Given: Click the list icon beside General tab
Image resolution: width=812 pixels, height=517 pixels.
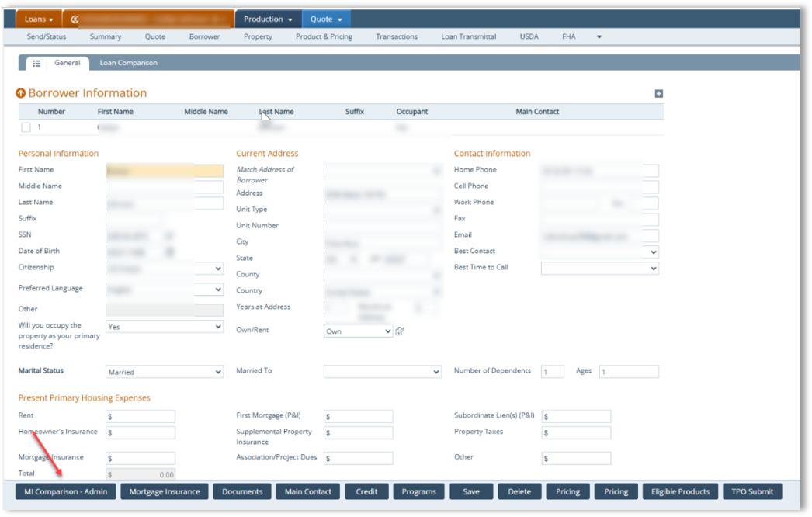Looking at the screenshot, I should 36,63.
